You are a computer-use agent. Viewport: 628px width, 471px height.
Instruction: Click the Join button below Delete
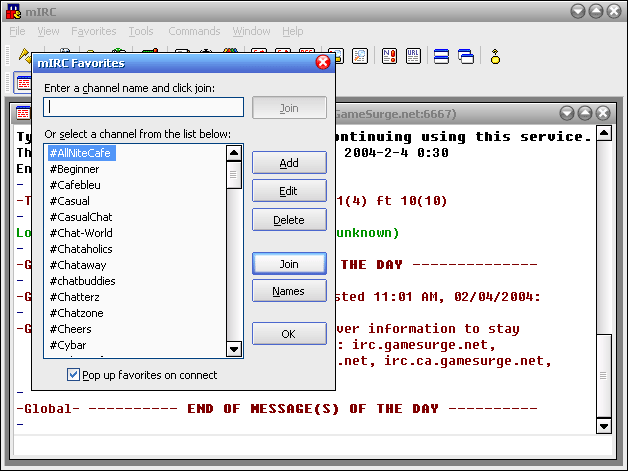(x=289, y=264)
